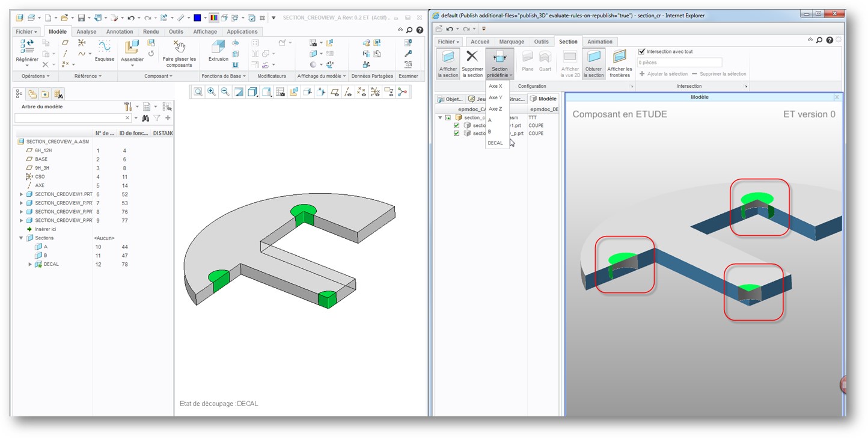Collapse the Sections tree node
The image size is (868, 438).
point(22,238)
